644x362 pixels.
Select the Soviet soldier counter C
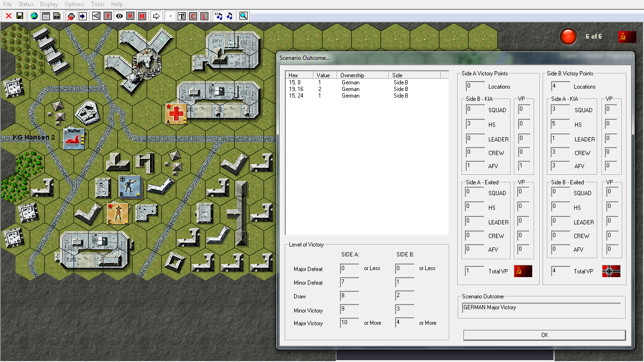[x=118, y=214]
